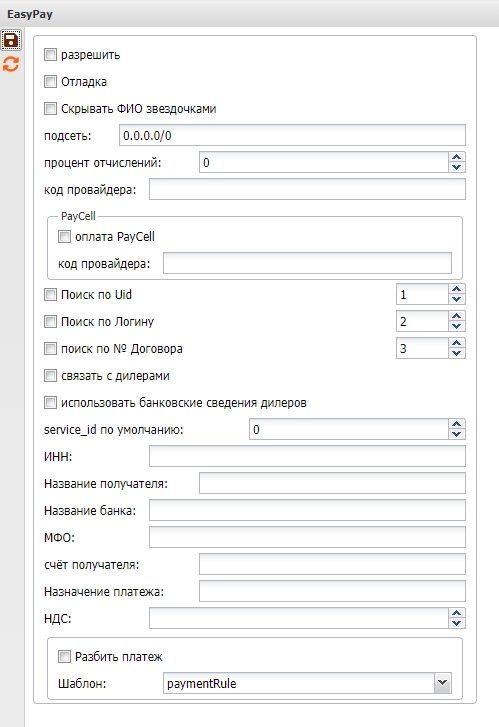Tick связать с дилерами checkbox

[x=50, y=376]
